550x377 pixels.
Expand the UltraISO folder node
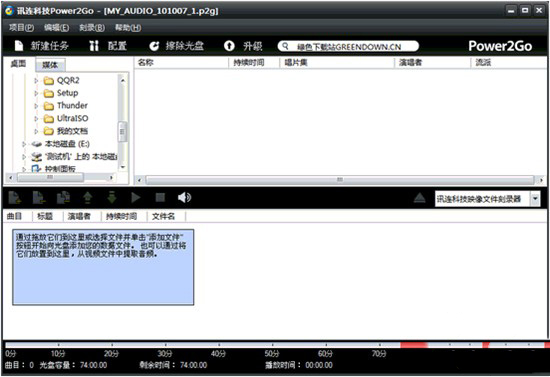tap(36, 119)
